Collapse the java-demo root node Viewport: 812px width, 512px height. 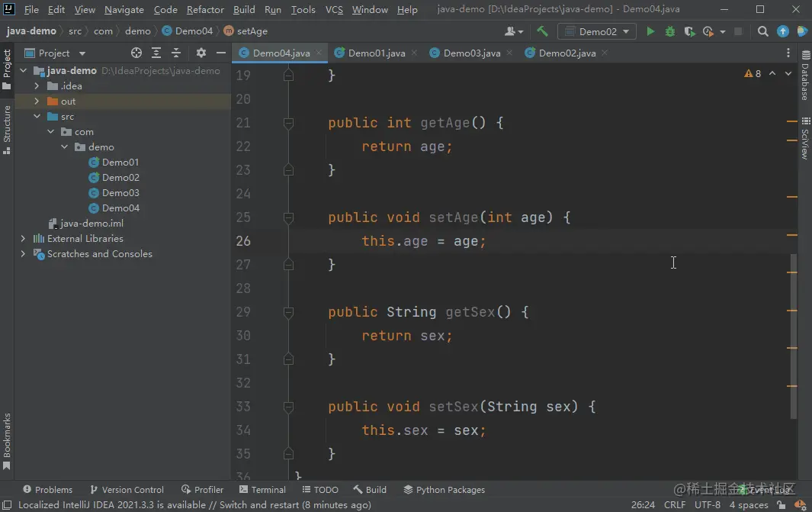[24, 70]
